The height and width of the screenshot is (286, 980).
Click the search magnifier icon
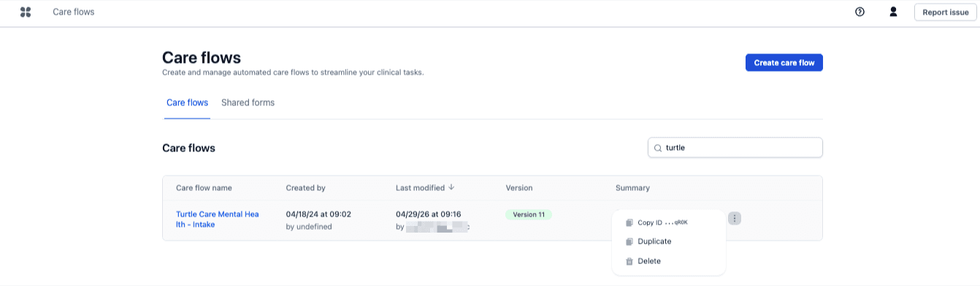point(658,148)
